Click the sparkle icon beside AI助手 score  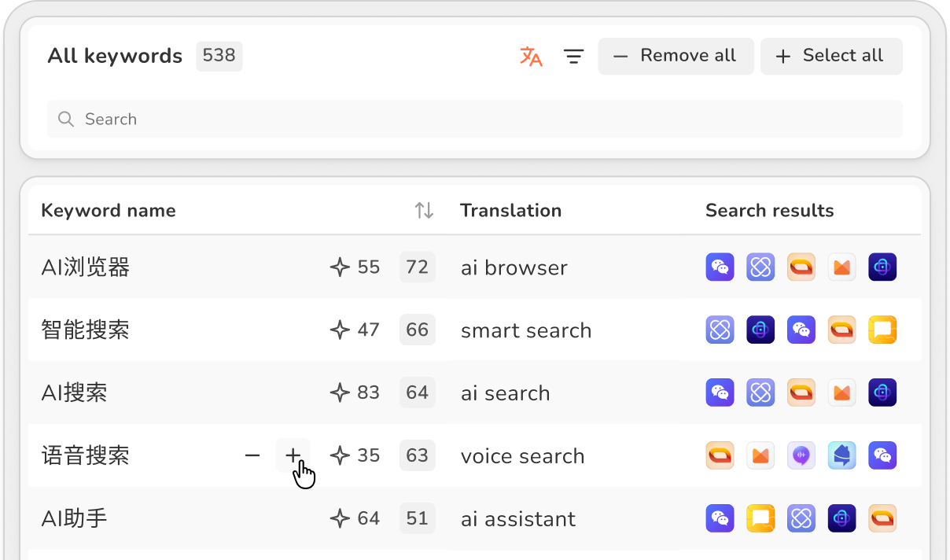click(339, 518)
